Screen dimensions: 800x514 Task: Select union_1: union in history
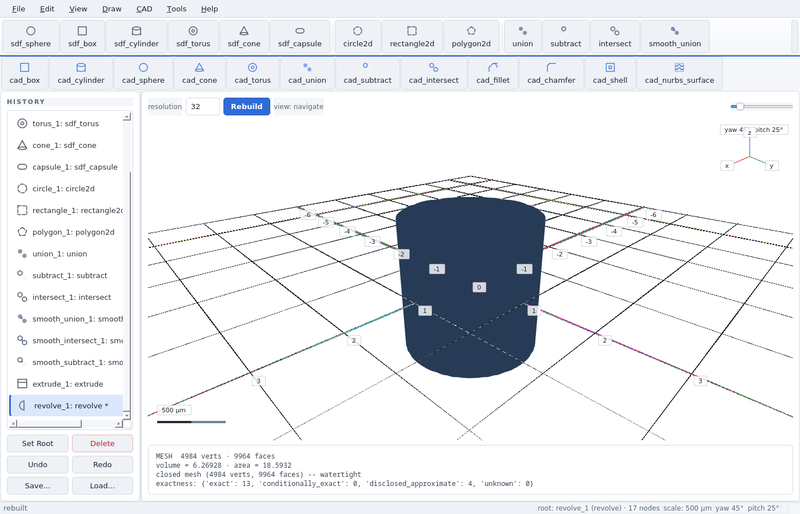coord(66,254)
